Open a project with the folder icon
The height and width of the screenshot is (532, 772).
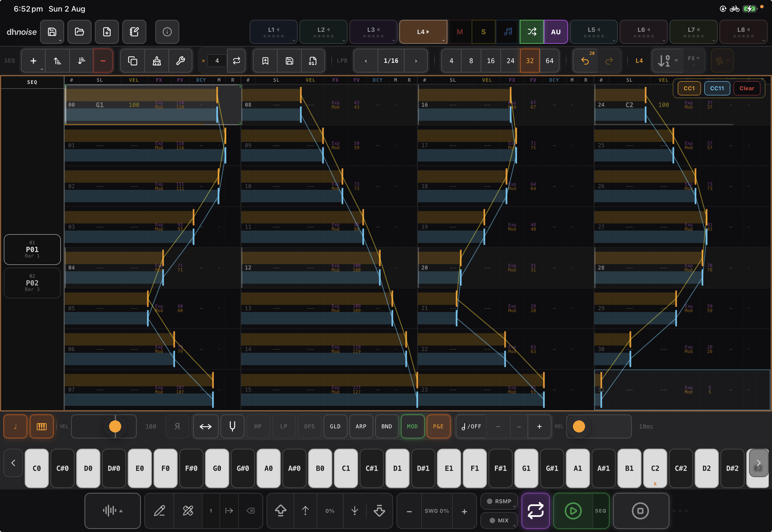coord(79,32)
